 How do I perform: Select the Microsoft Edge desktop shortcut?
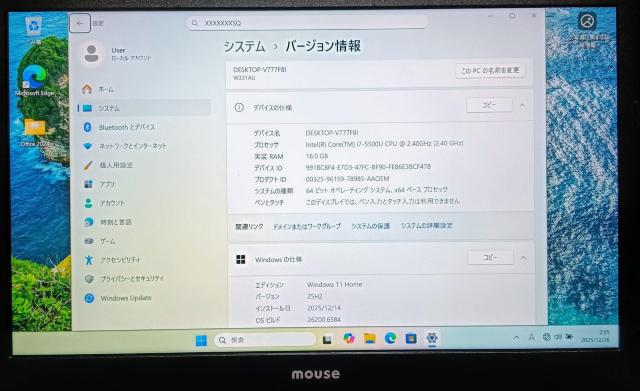coord(34,80)
